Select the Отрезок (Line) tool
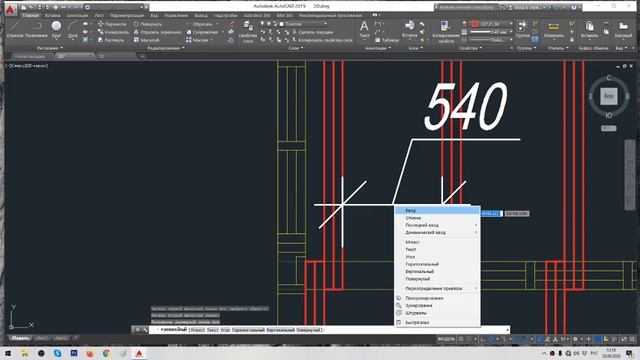This screenshot has height=360, width=640. coord(16,30)
